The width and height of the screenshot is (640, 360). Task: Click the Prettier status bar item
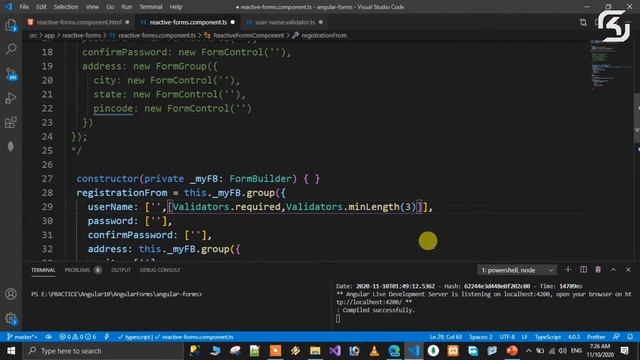[596, 337]
